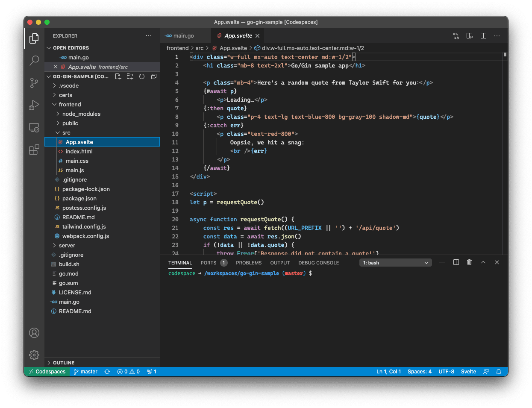Change file encoding UTF-8

(x=446, y=372)
